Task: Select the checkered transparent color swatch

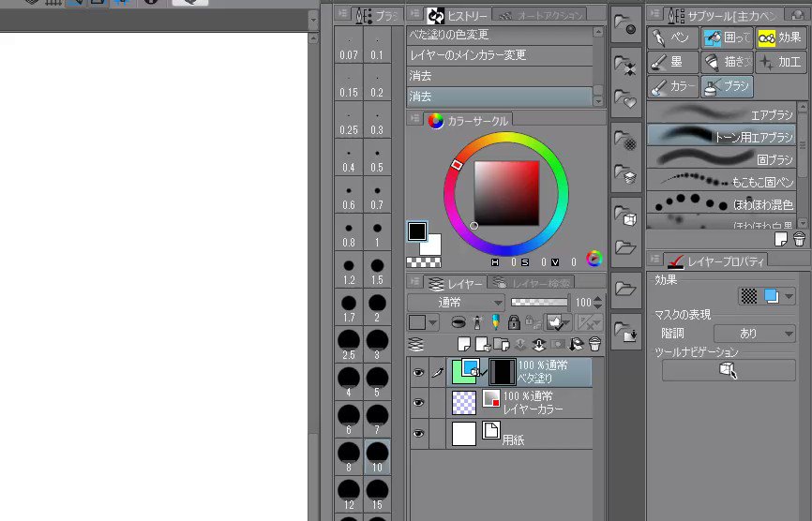Action: coord(424,262)
